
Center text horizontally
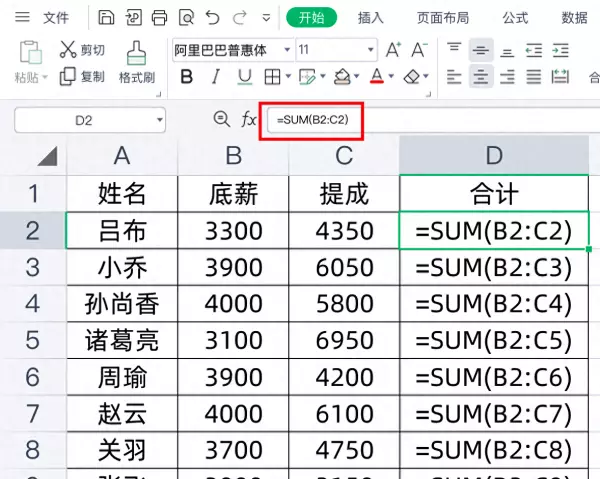click(481, 77)
